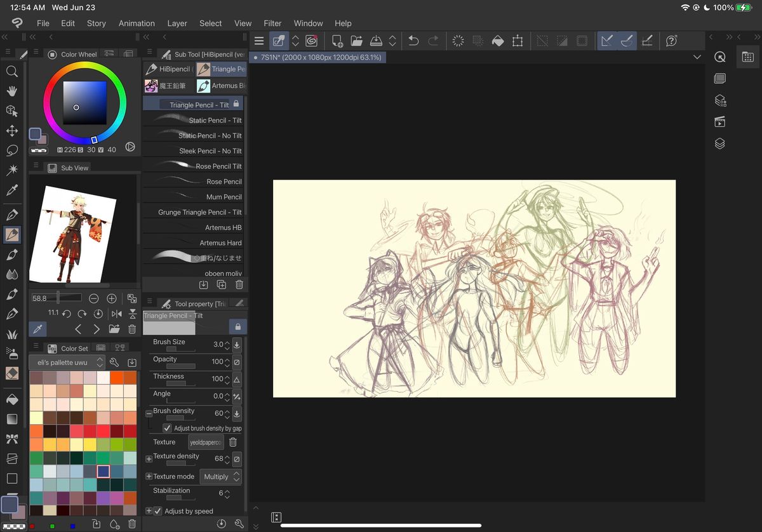Screen dimensions: 762x532
Task: Select the Lasso selection tool
Action: tap(12, 150)
